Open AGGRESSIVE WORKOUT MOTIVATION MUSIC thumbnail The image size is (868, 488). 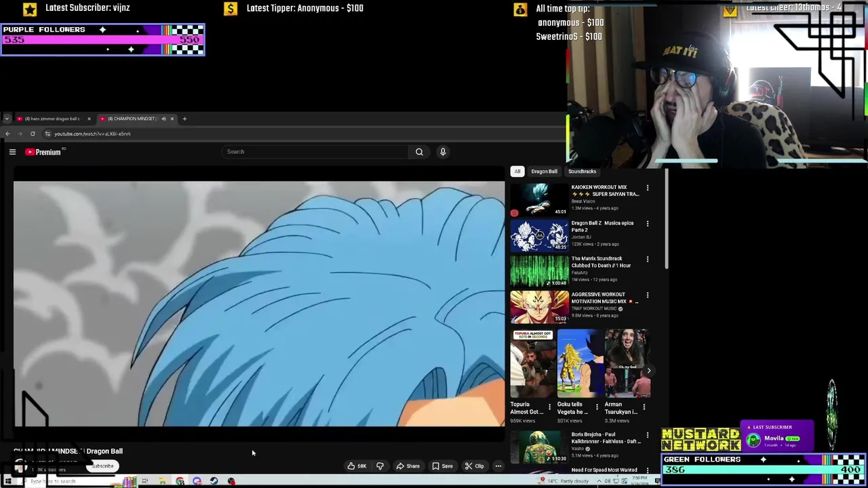[x=539, y=307]
